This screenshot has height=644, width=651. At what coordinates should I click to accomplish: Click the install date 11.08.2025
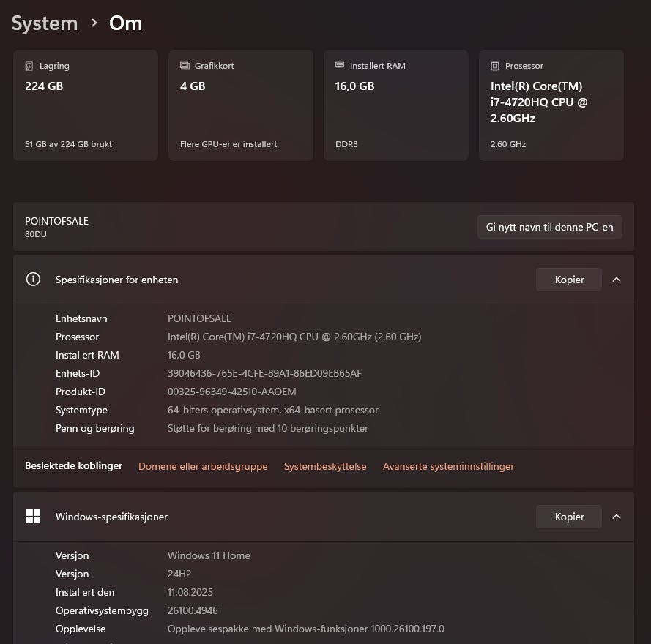point(190,592)
